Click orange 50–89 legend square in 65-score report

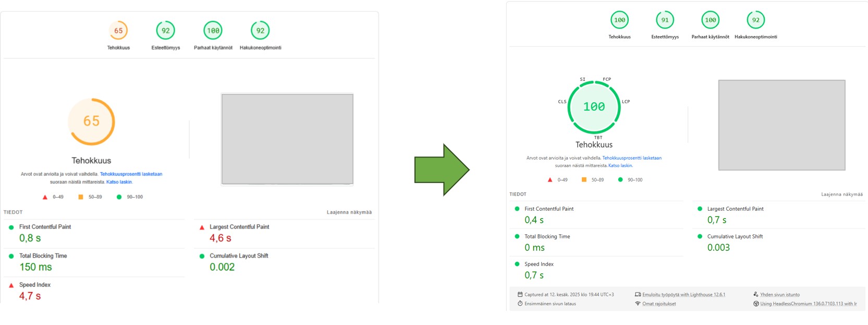(x=81, y=197)
